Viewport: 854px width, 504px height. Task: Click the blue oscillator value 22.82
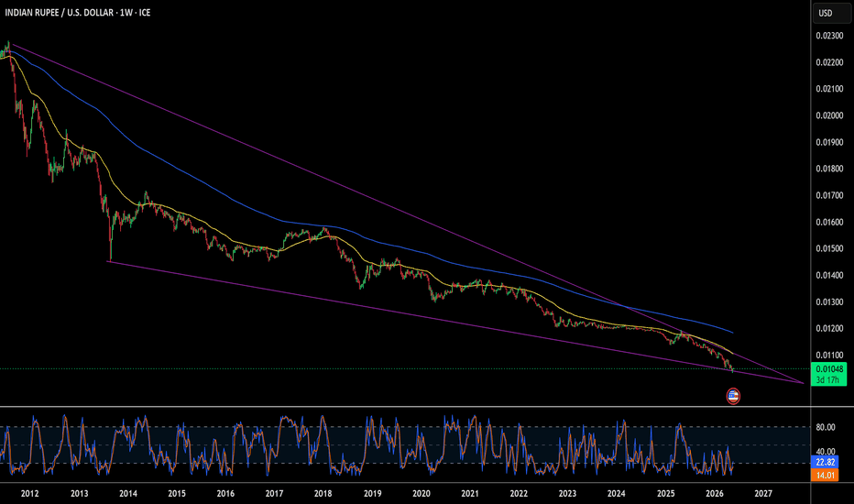point(825,462)
